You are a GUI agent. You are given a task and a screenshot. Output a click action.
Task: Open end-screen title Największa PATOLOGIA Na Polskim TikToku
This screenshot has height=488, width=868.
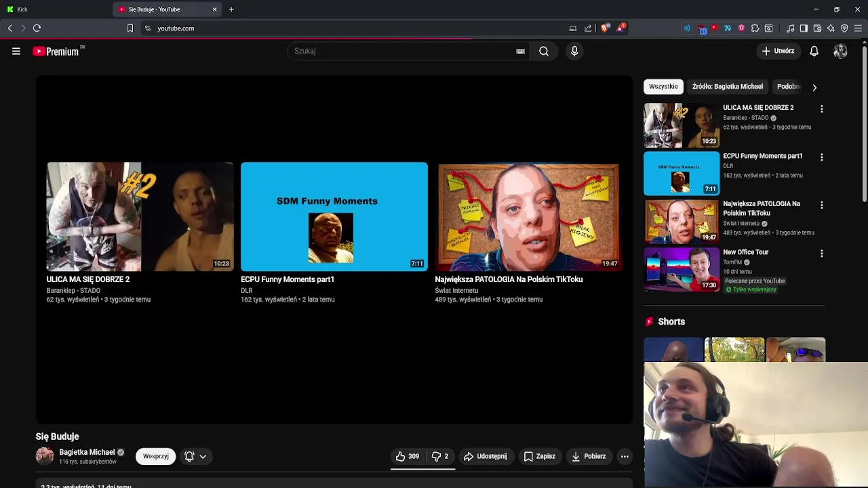[x=509, y=279]
